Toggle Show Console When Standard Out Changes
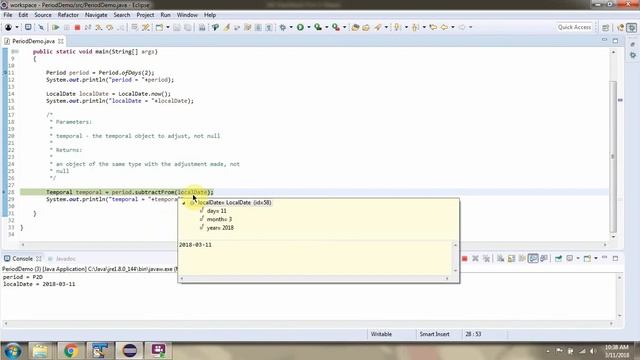Viewport: 640px width, 360px height. click(533, 258)
